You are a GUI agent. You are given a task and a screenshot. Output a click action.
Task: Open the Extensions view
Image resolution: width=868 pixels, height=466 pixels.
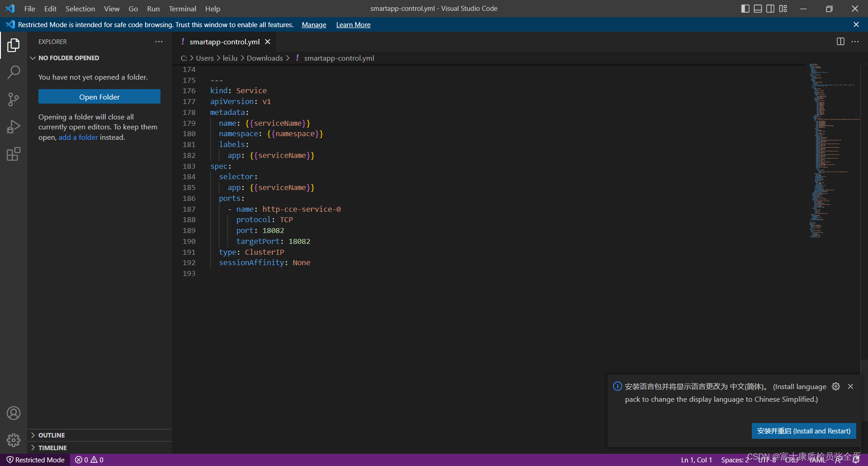click(14, 154)
